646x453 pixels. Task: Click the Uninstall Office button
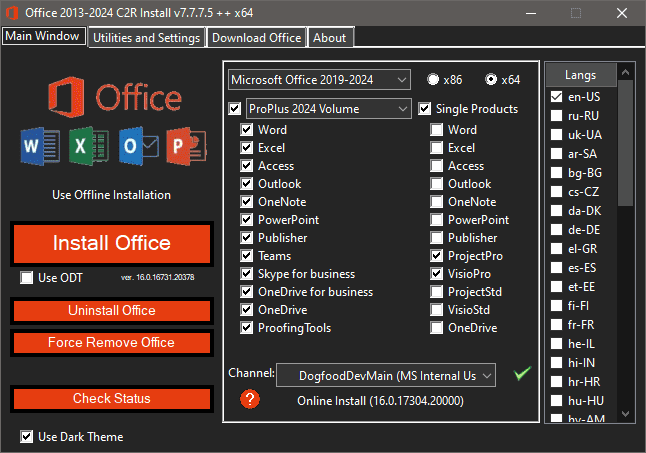tap(112, 311)
